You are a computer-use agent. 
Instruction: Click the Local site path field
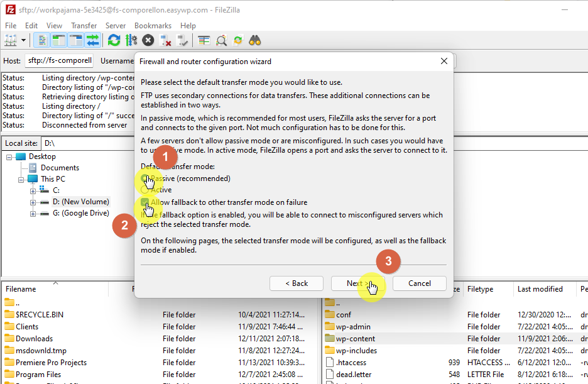coord(88,143)
